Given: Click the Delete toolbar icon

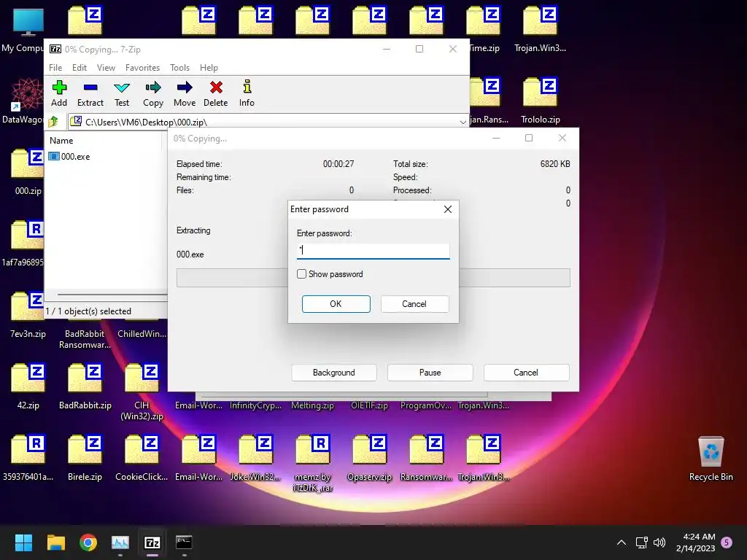Looking at the screenshot, I should 216,93.
